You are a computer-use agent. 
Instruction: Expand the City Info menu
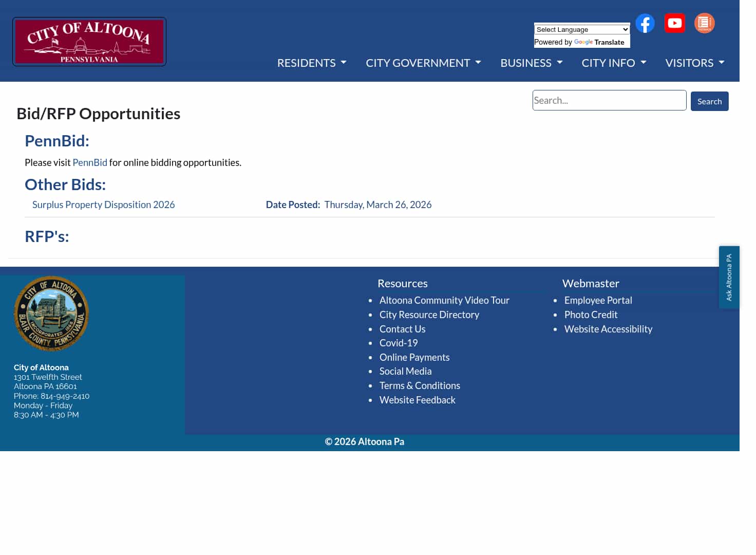(x=614, y=63)
